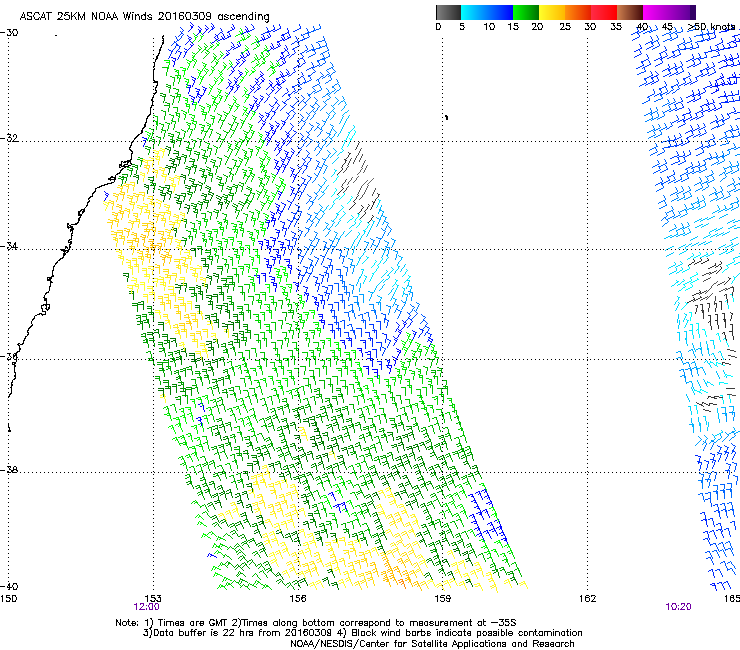Click the NOAA/NESDIS credit line
740x650 pixels.
[x=432, y=644]
